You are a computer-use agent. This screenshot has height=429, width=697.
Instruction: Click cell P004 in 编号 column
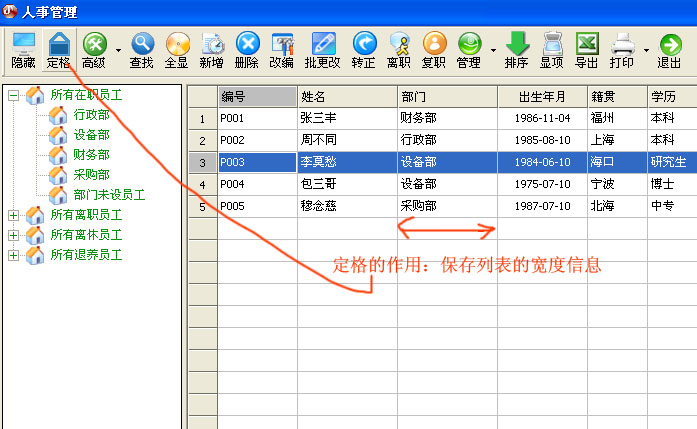coord(257,184)
